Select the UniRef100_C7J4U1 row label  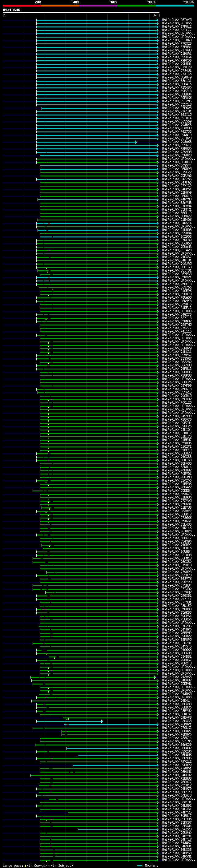click(177, 71)
